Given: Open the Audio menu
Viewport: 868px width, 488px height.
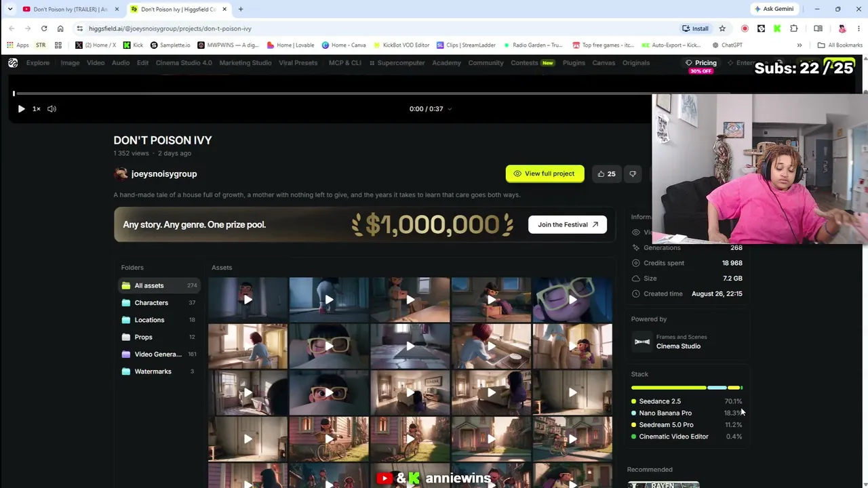Looking at the screenshot, I should coord(121,62).
